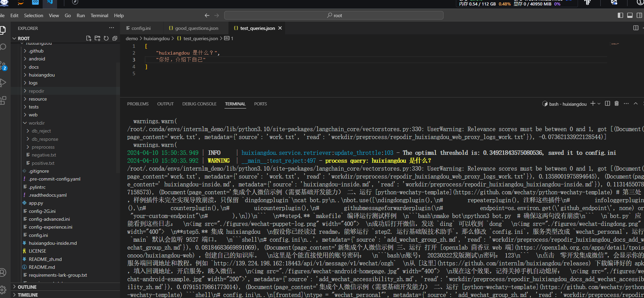
Task: Open LICENSE file
Action: click(65, 251)
